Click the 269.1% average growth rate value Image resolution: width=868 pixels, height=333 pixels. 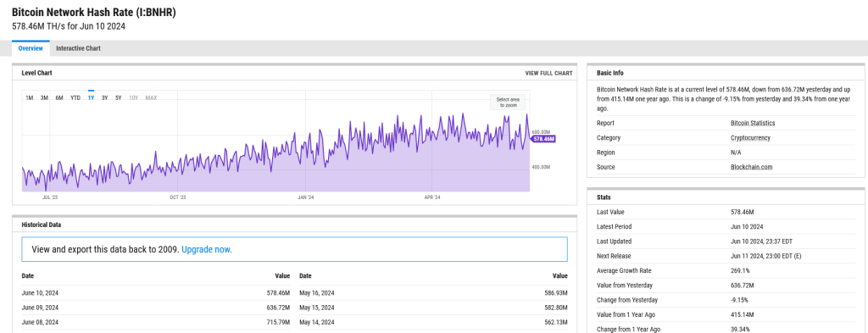[740, 270]
